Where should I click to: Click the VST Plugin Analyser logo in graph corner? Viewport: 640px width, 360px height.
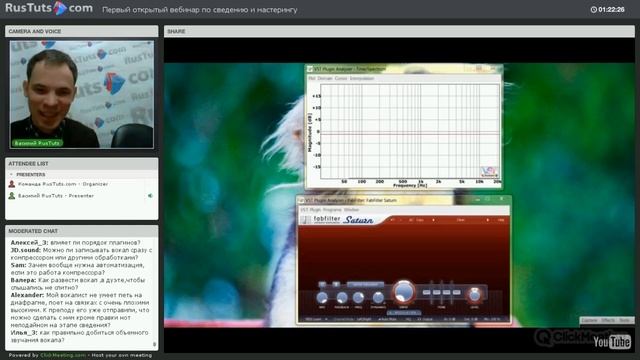tap(489, 171)
